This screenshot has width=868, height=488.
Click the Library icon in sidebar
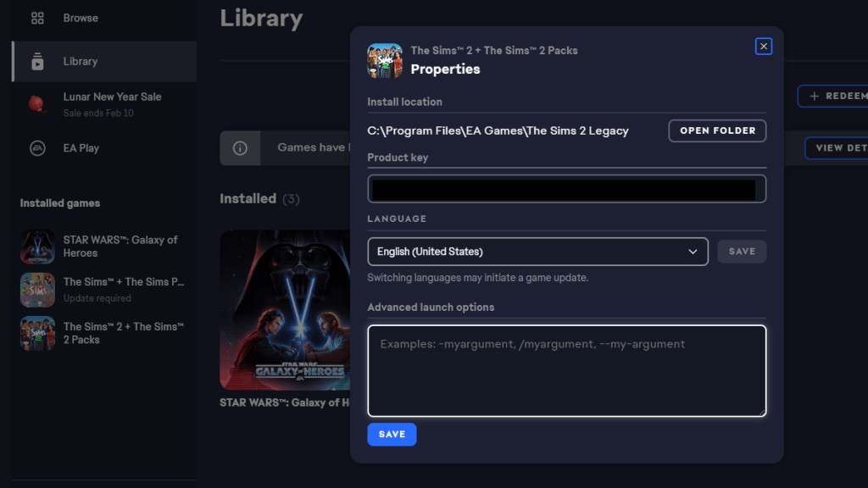click(37, 62)
